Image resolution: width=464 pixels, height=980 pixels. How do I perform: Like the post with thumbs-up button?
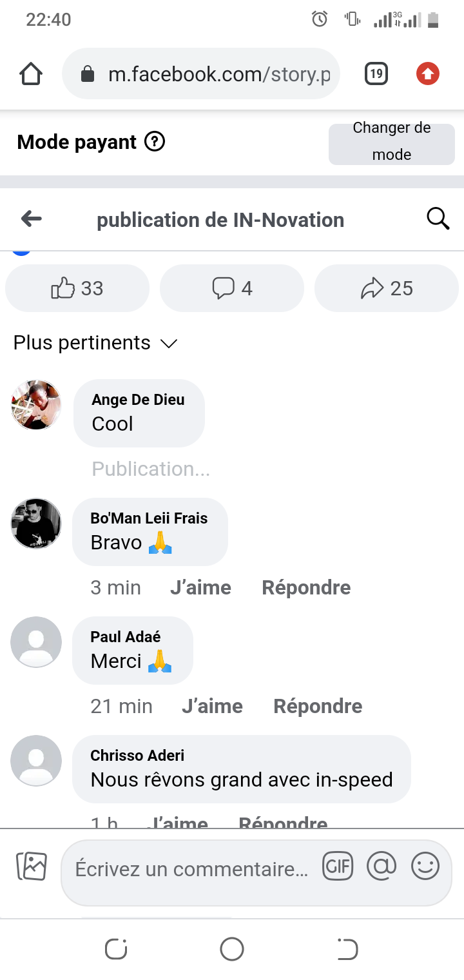(77, 288)
